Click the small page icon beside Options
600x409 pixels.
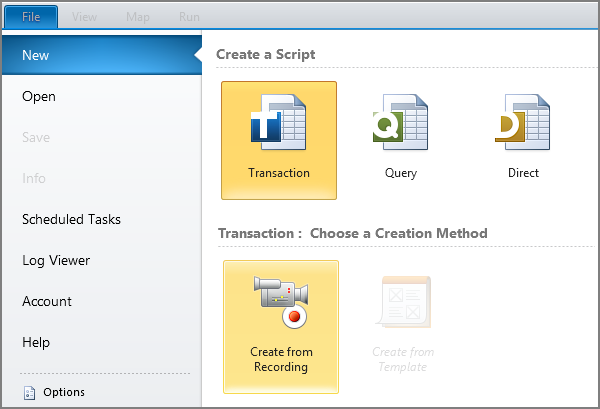click(29, 392)
